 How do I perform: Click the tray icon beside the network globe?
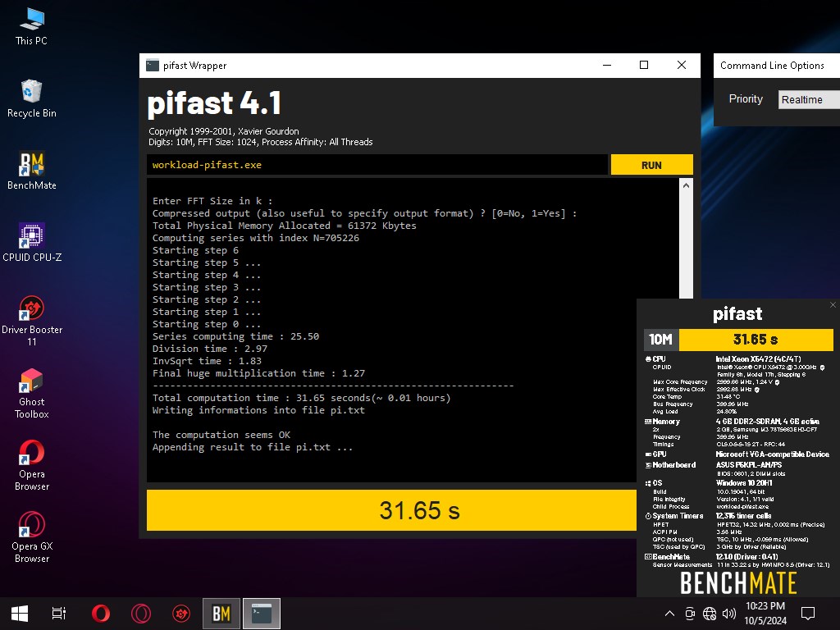690,614
